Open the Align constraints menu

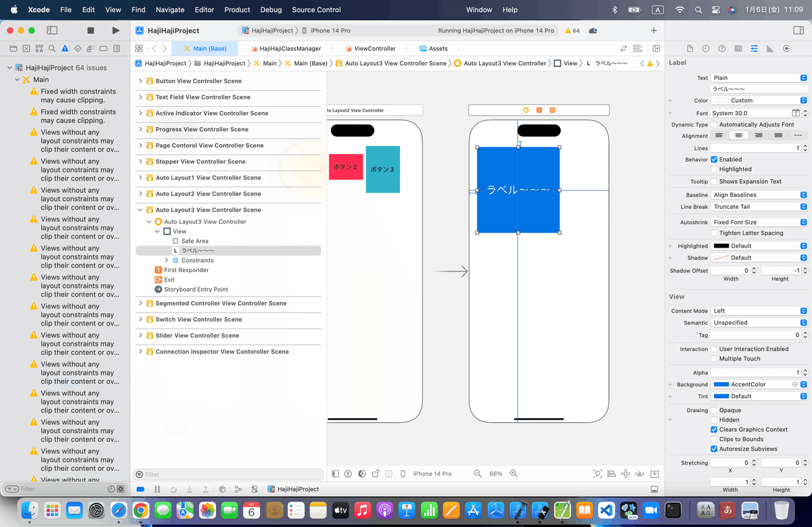(x=612, y=474)
